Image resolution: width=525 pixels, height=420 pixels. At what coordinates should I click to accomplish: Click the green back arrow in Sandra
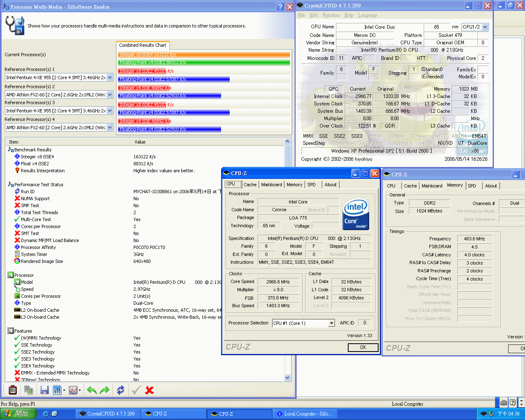92,390
